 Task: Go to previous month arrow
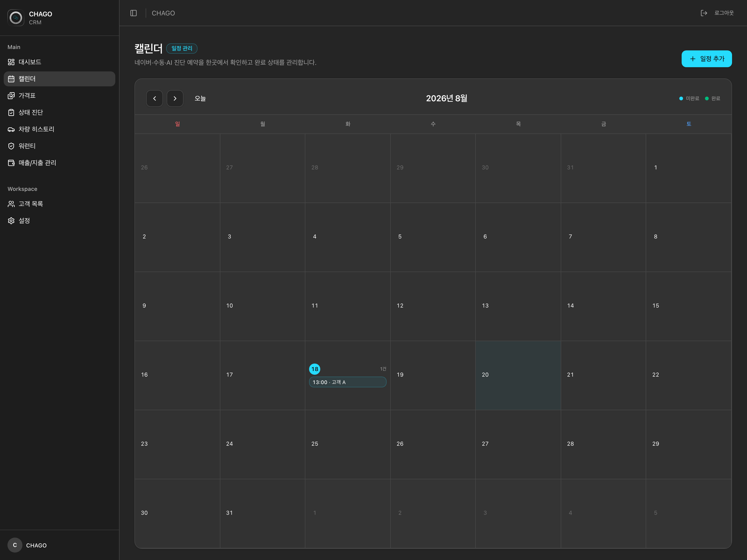154,98
